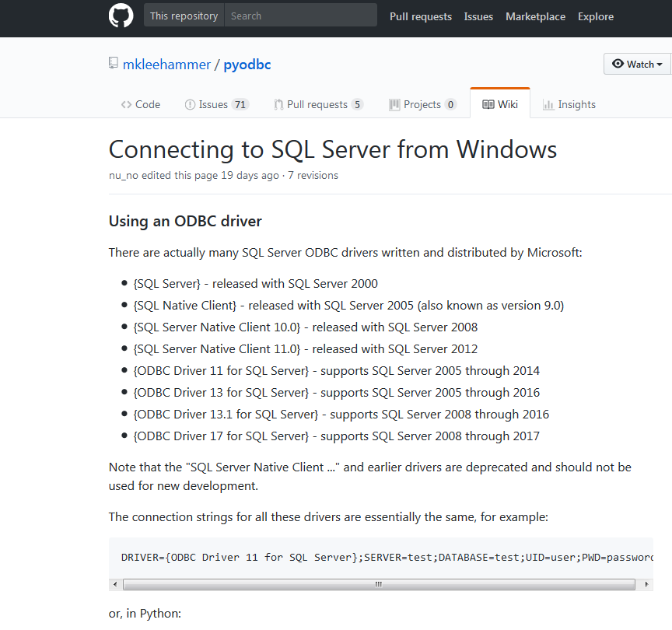Click the code block's left scroll arrow
Screen dimensions: 672x630
click(115, 584)
